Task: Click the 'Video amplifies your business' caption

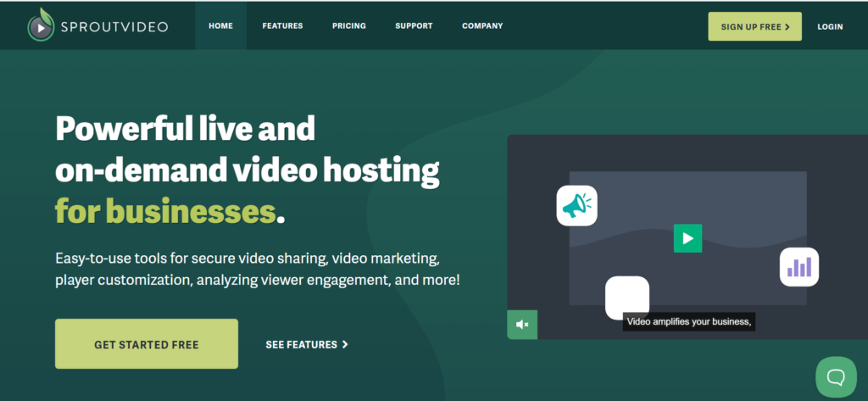Action: coord(689,322)
